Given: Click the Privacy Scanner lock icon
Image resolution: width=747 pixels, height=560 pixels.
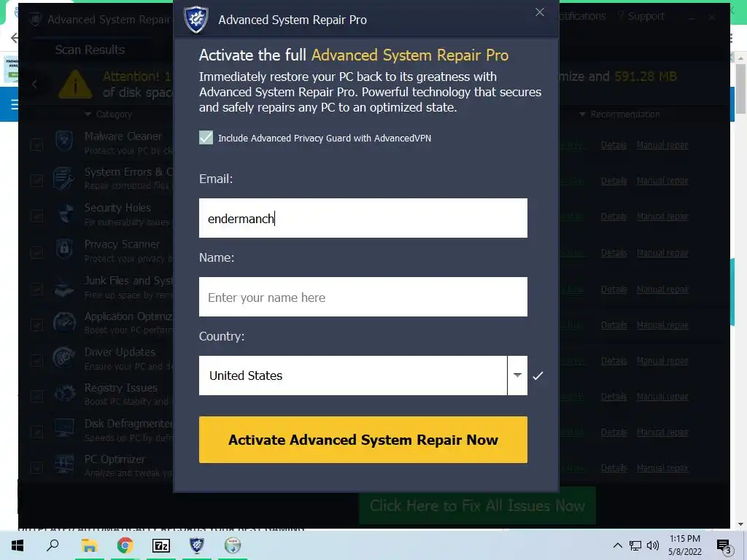Looking at the screenshot, I should [64, 249].
